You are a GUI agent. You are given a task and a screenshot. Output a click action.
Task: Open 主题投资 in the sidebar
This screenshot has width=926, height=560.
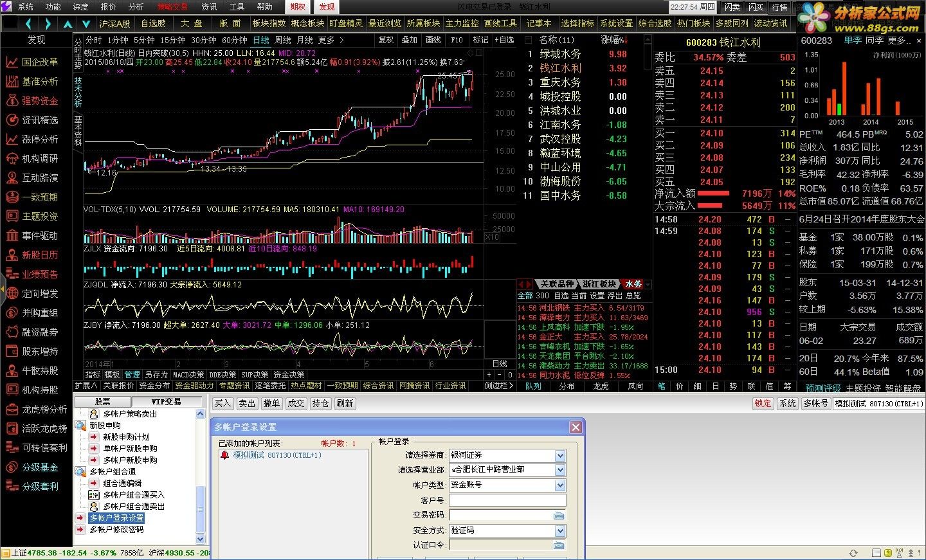tap(40, 217)
